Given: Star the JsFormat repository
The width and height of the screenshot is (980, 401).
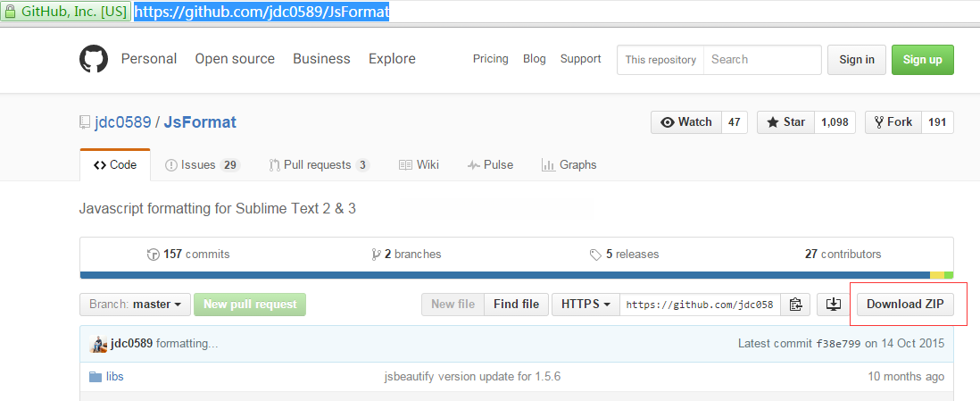Looking at the screenshot, I should click(786, 122).
